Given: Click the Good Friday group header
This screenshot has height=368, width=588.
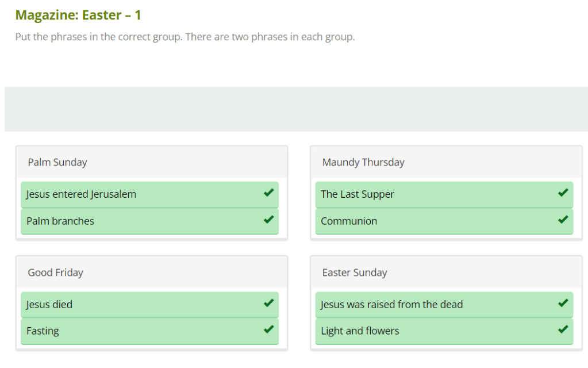Looking at the screenshot, I should [x=152, y=273].
